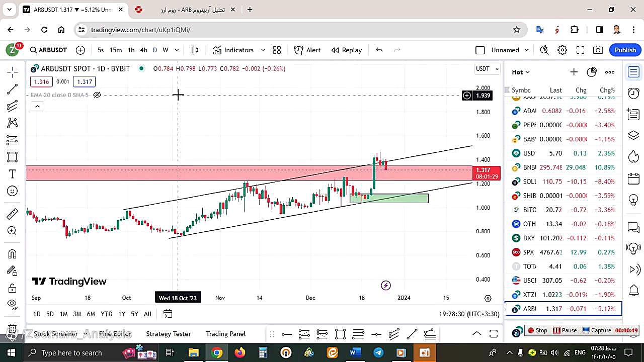Select the 1D date range

[x=37, y=314]
